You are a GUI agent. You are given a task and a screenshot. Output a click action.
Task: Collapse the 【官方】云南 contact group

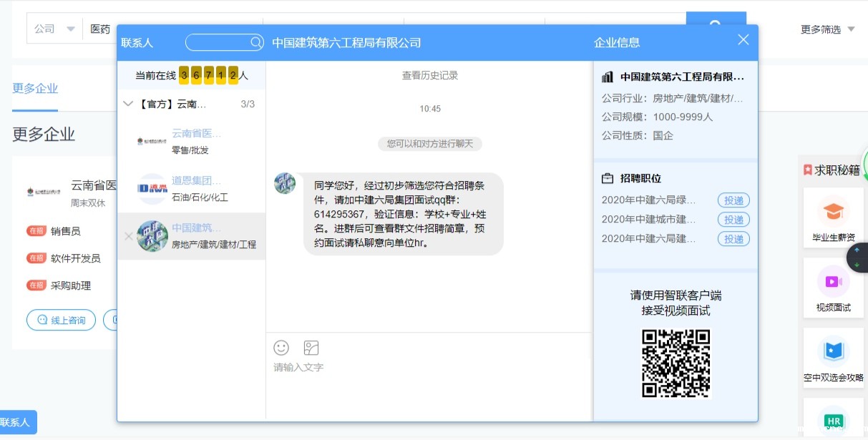tap(128, 104)
